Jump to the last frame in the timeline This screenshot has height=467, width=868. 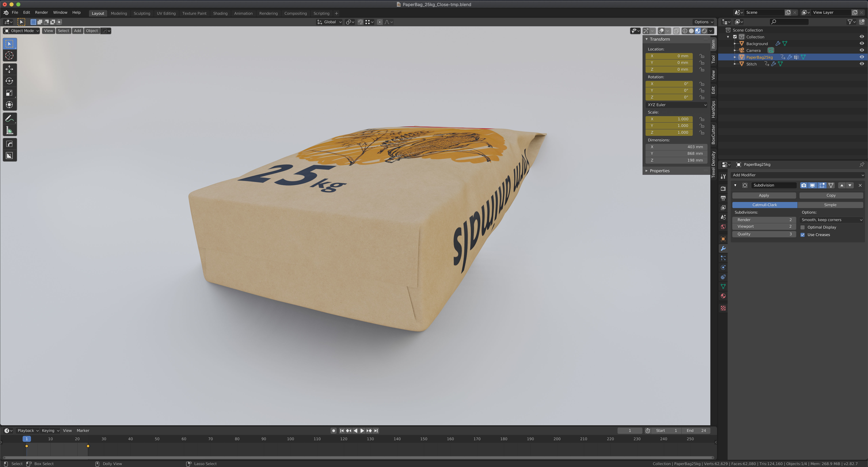pos(376,430)
